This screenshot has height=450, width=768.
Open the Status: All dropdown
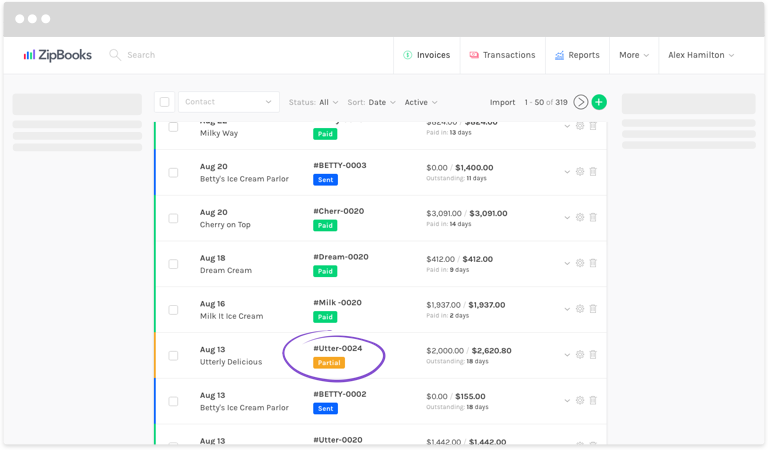(313, 102)
